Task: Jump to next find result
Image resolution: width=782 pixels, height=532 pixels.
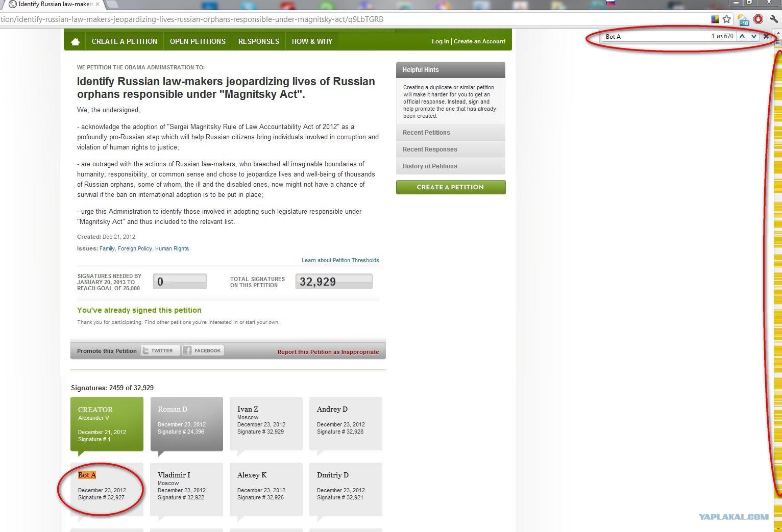Action: [x=753, y=36]
